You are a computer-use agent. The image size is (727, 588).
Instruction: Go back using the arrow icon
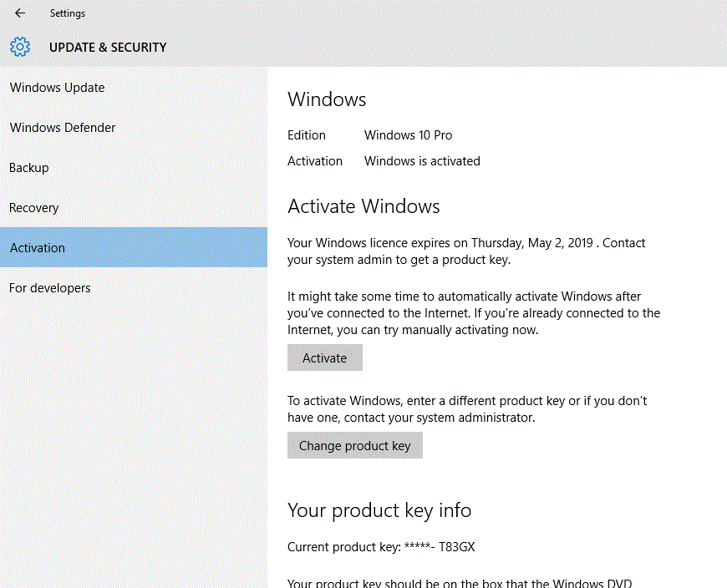[x=20, y=13]
